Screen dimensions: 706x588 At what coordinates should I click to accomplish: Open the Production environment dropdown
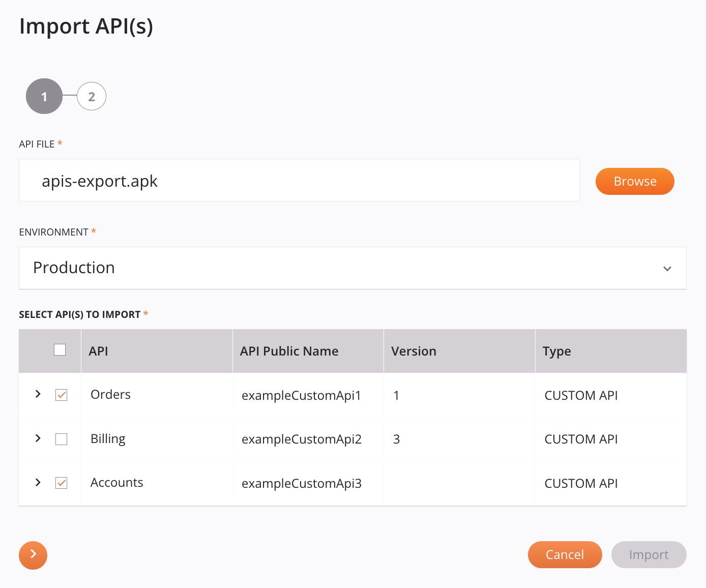[x=352, y=268]
